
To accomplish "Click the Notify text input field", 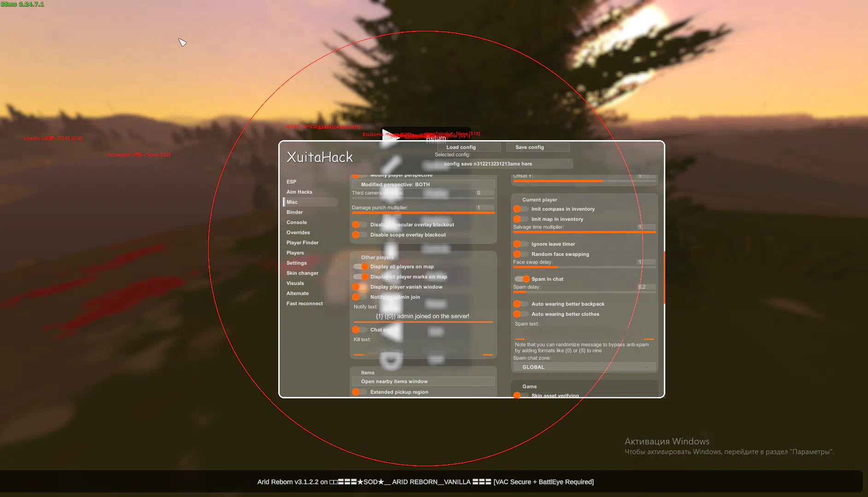I will [x=423, y=316].
